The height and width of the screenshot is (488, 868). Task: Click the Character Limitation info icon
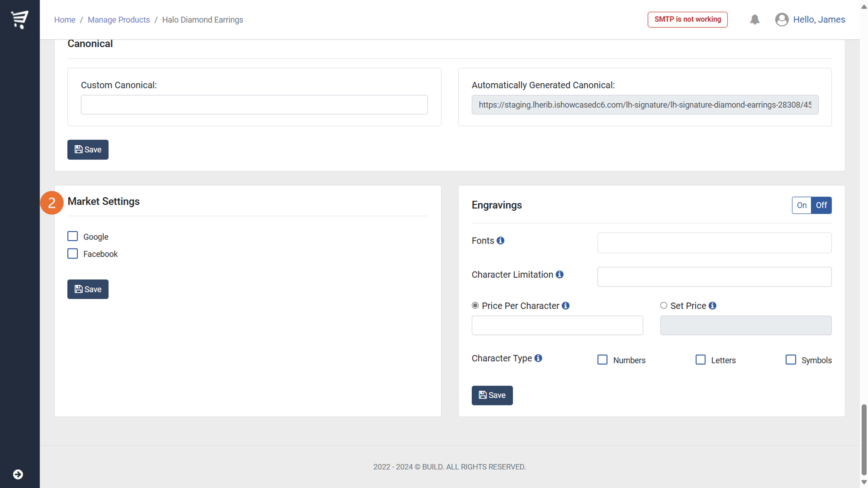pos(559,275)
